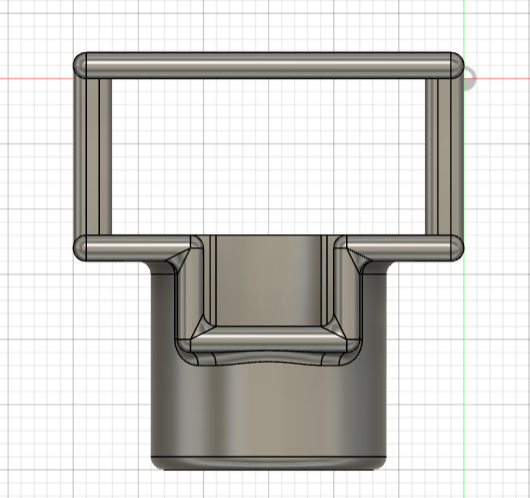Select the top-left rounded corner of the frame
530x498 pixels.
(80, 65)
